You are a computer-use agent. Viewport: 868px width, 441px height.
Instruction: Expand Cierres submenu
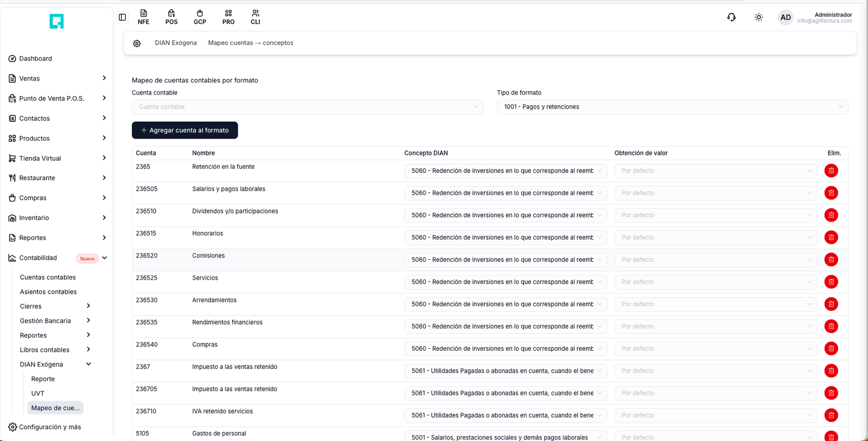point(55,306)
